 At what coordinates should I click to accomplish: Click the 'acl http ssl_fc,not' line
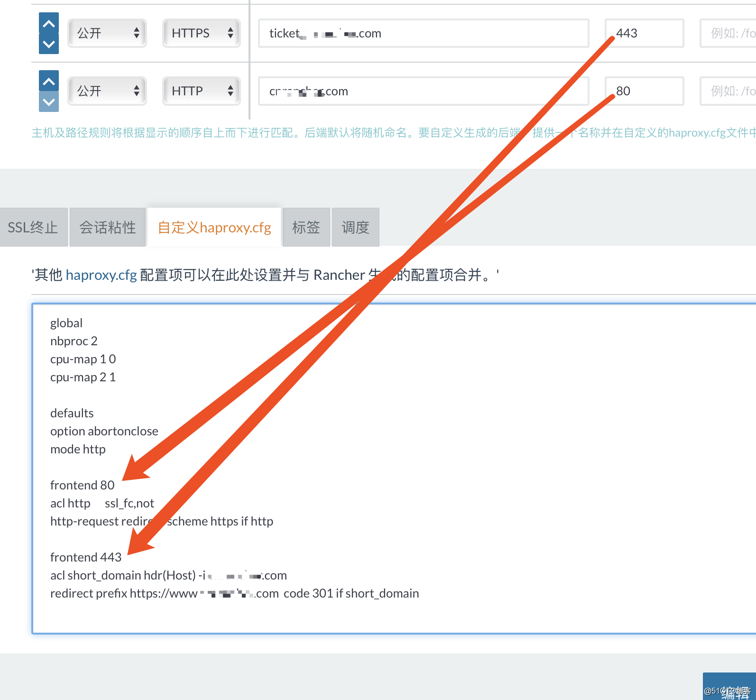click(x=102, y=503)
